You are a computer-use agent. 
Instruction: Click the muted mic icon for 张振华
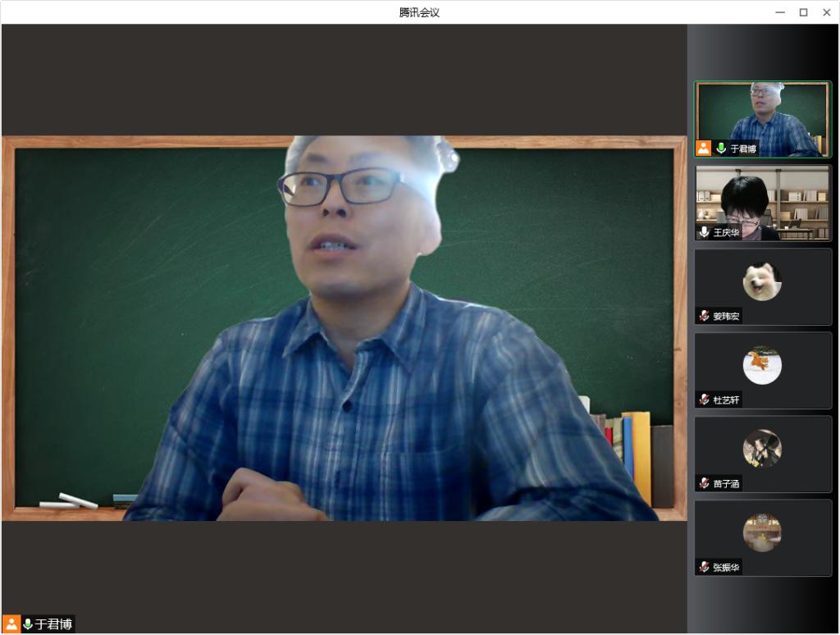(x=704, y=567)
